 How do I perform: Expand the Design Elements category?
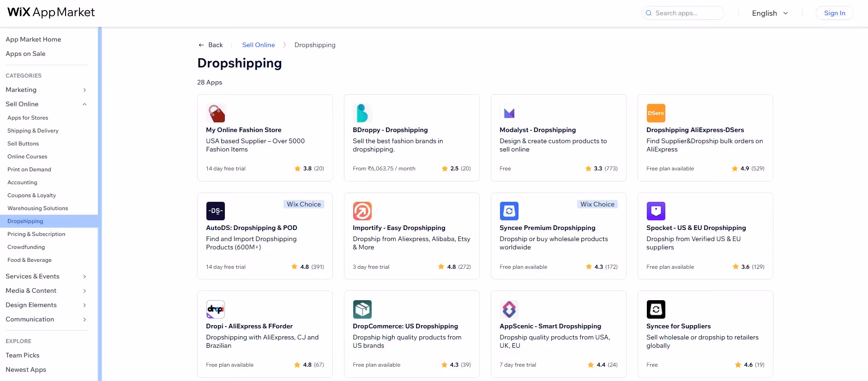click(84, 305)
